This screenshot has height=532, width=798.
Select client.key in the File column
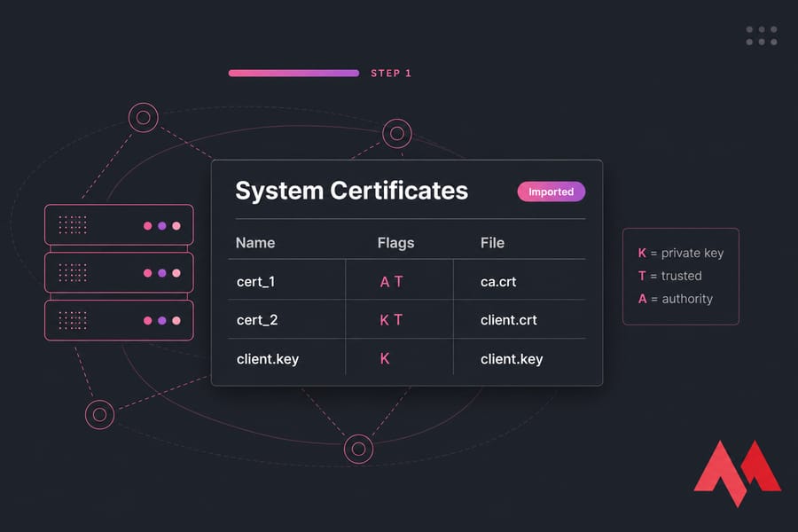512,359
